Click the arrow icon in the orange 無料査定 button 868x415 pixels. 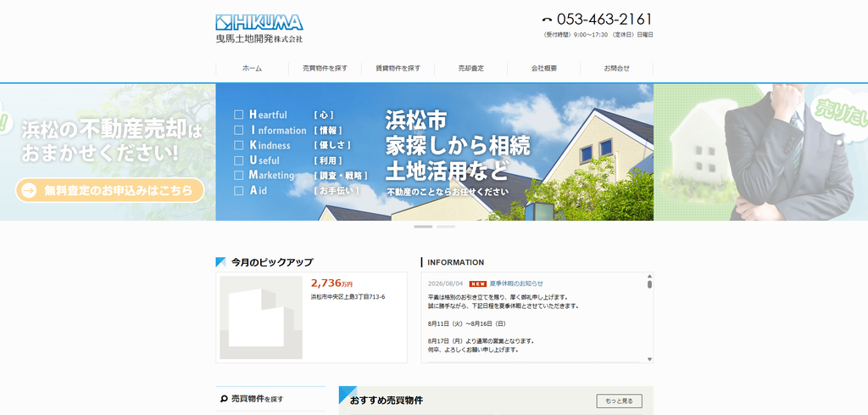click(x=29, y=191)
